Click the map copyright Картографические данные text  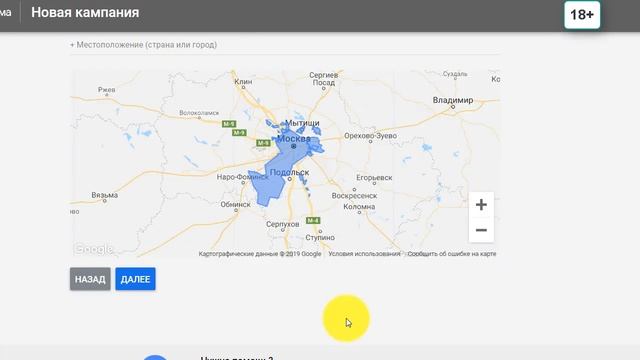pyautogui.click(x=260, y=254)
